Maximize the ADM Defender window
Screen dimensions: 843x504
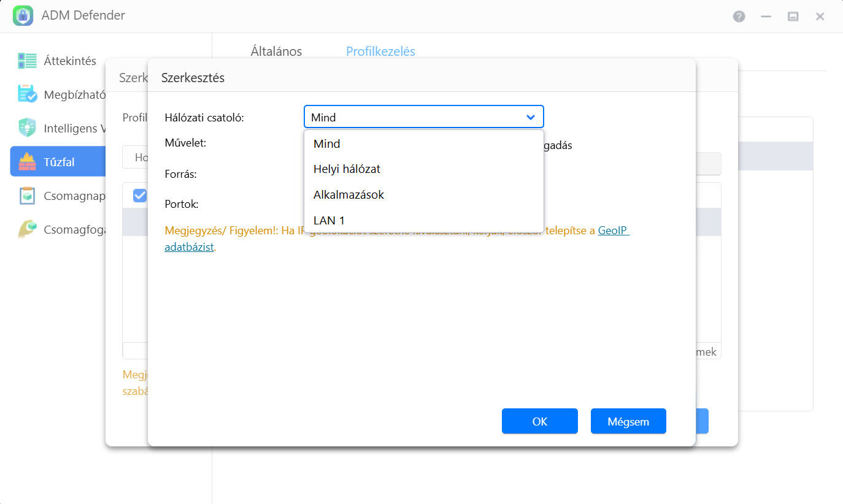tap(793, 17)
